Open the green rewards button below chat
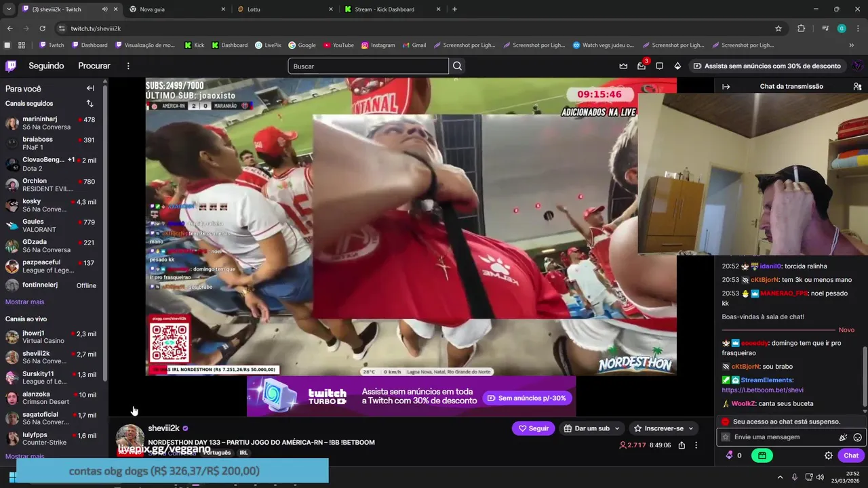The image size is (868, 488). coord(762,455)
